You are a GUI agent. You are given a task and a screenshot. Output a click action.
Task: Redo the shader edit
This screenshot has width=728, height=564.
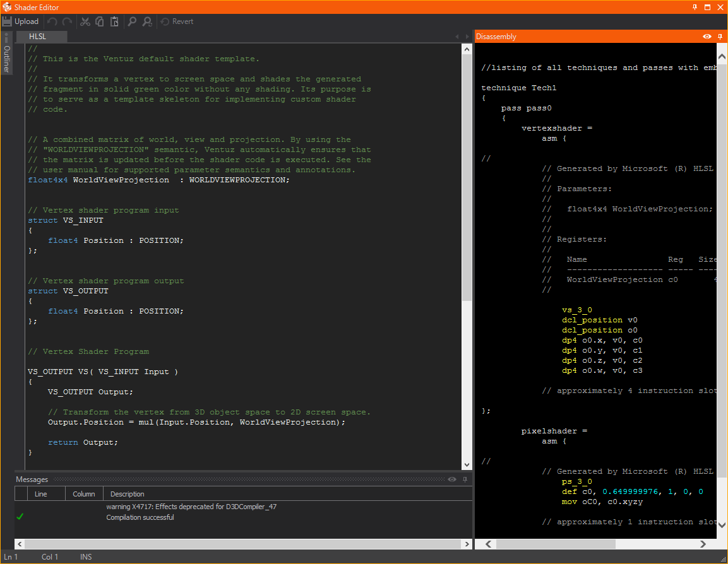pyautogui.click(x=67, y=21)
